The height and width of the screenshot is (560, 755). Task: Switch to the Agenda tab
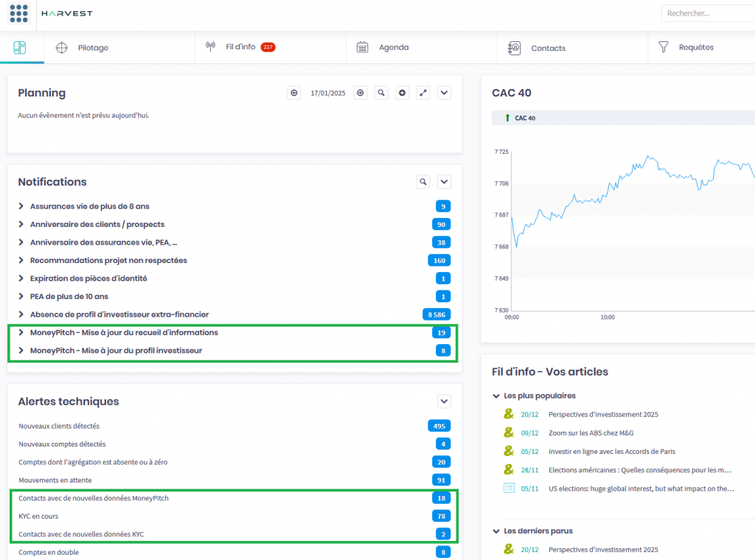tap(393, 48)
